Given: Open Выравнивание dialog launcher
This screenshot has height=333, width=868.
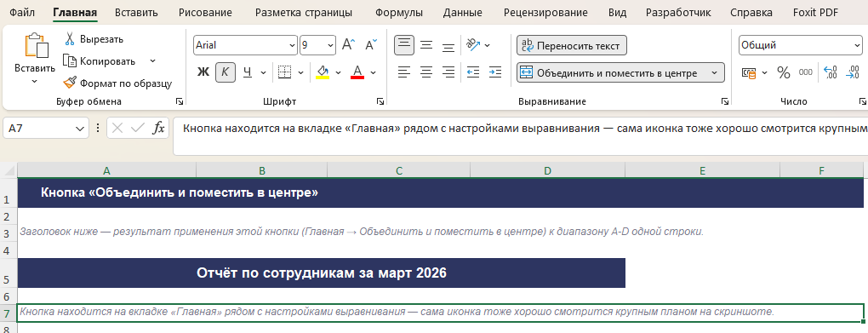Looking at the screenshot, I should [725, 101].
